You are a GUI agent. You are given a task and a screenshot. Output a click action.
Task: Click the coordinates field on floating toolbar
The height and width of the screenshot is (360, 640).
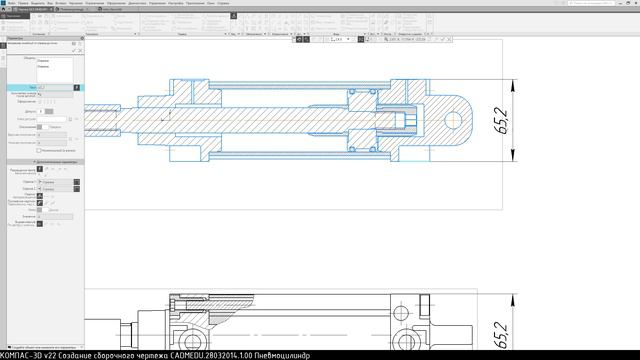[x=407, y=39]
